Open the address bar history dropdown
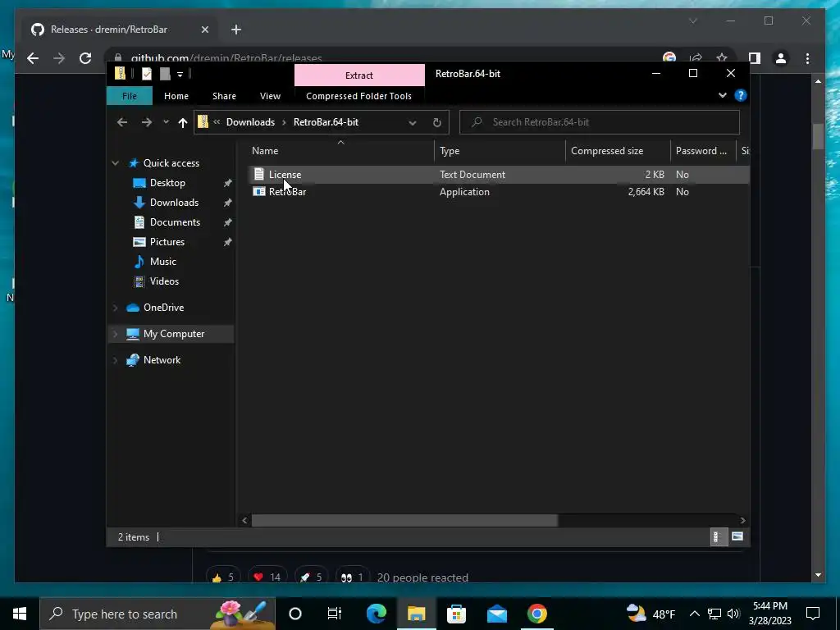 tap(413, 123)
